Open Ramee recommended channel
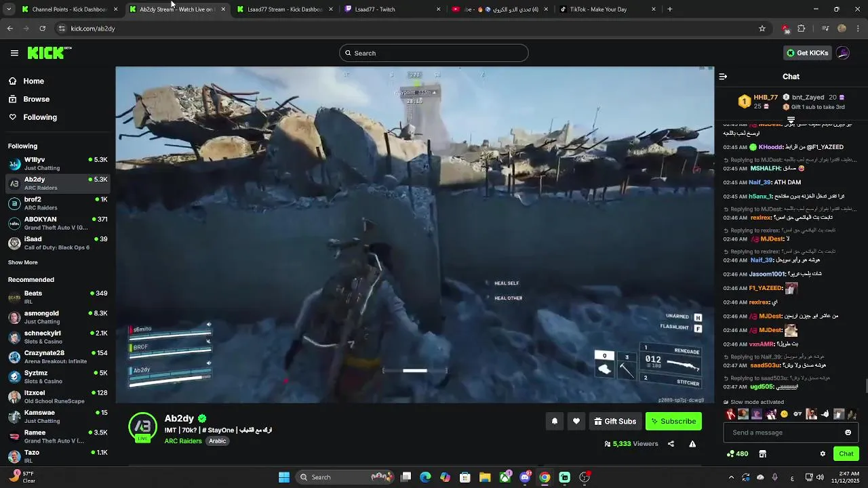 (58, 436)
